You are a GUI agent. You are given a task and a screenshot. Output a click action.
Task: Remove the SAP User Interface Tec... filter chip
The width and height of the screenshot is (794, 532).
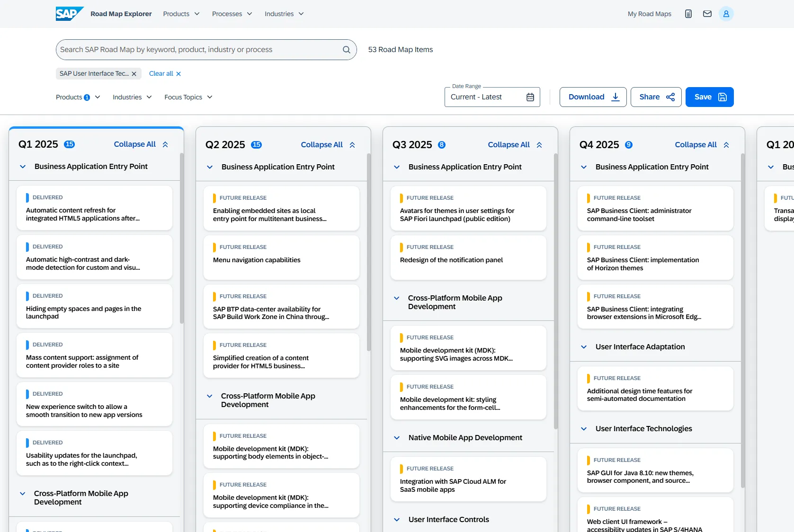pyautogui.click(x=134, y=74)
